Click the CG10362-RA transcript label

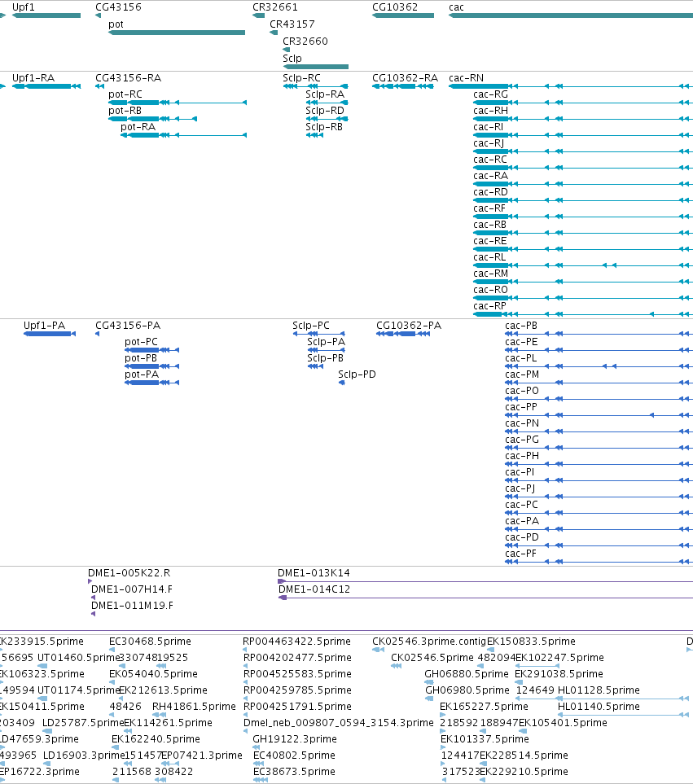(x=405, y=78)
